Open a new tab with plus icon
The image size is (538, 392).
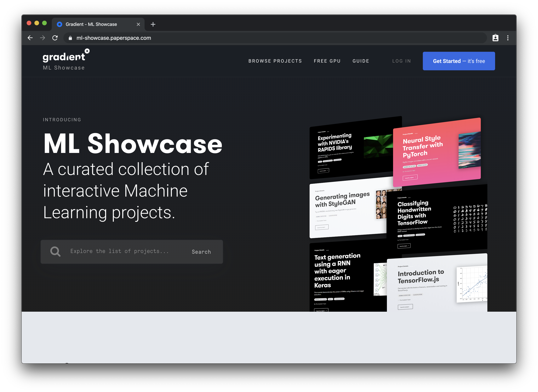coord(153,25)
